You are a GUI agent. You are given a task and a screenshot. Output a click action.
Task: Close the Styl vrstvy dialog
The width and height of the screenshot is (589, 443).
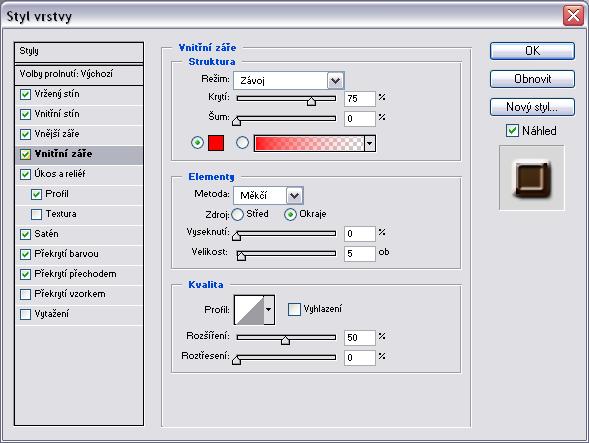[x=573, y=16]
